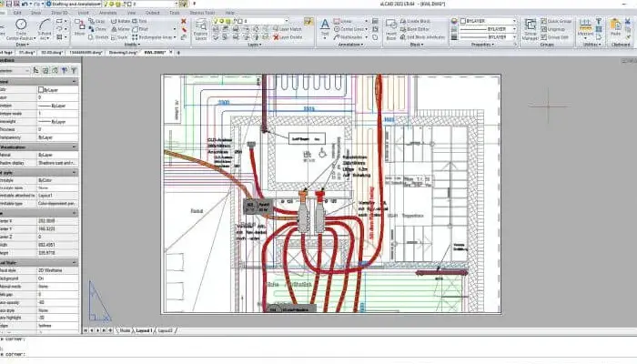Image resolution: width=637 pixels, height=364 pixels.
Task: Select the Circle Center-Radius tool
Action: pyautogui.click(x=20, y=29)
